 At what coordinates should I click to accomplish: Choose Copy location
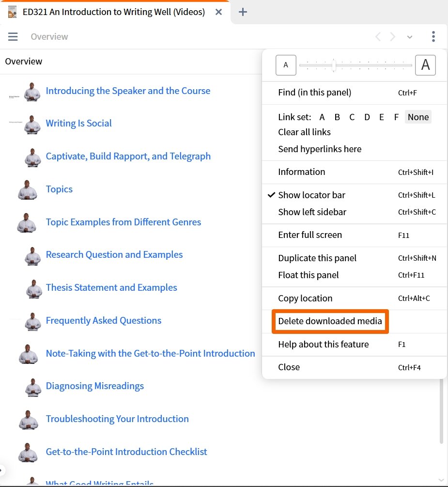click(354, 298)
